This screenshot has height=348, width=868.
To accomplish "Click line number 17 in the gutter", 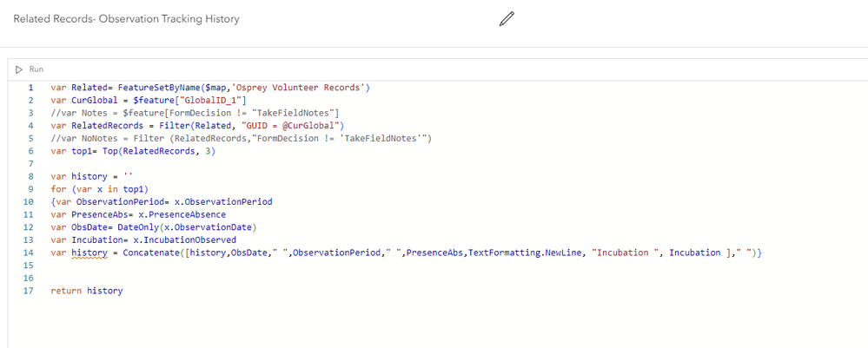I will click(x=28, y=291).
